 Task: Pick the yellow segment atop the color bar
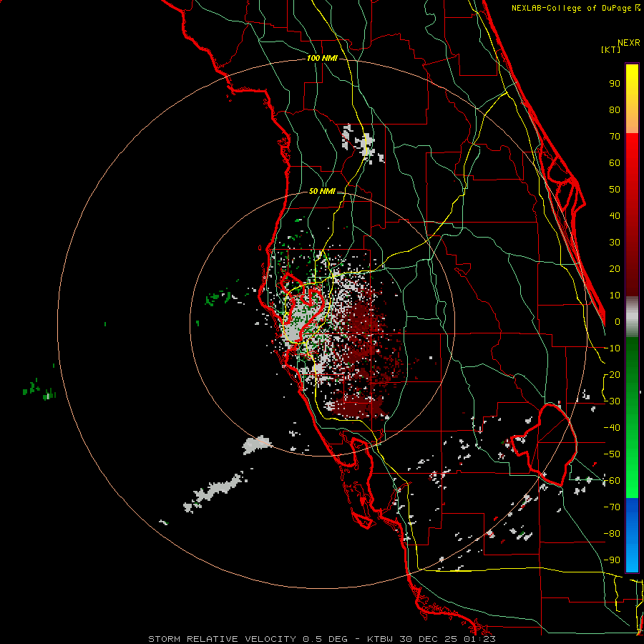(x=632, y=99)
